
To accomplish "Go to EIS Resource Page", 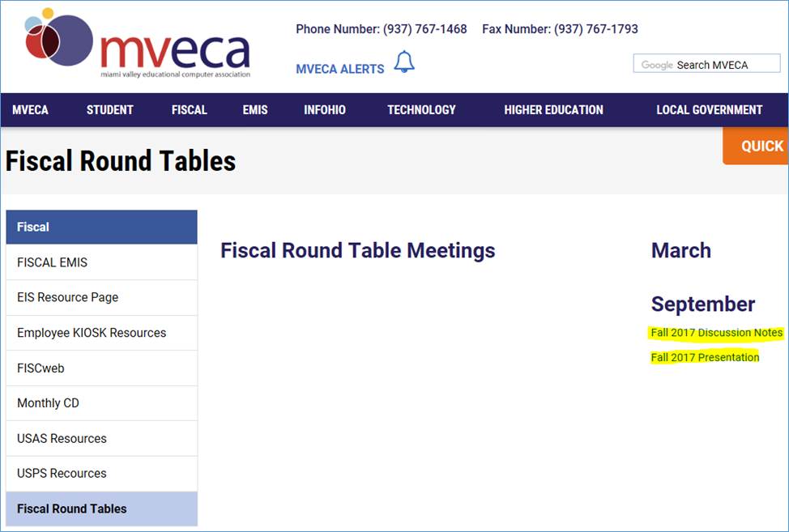I will [67, 297].
